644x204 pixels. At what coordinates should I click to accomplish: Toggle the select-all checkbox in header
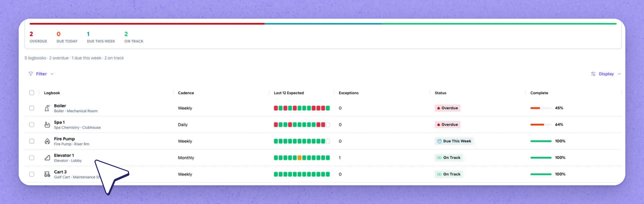point(32,93)
